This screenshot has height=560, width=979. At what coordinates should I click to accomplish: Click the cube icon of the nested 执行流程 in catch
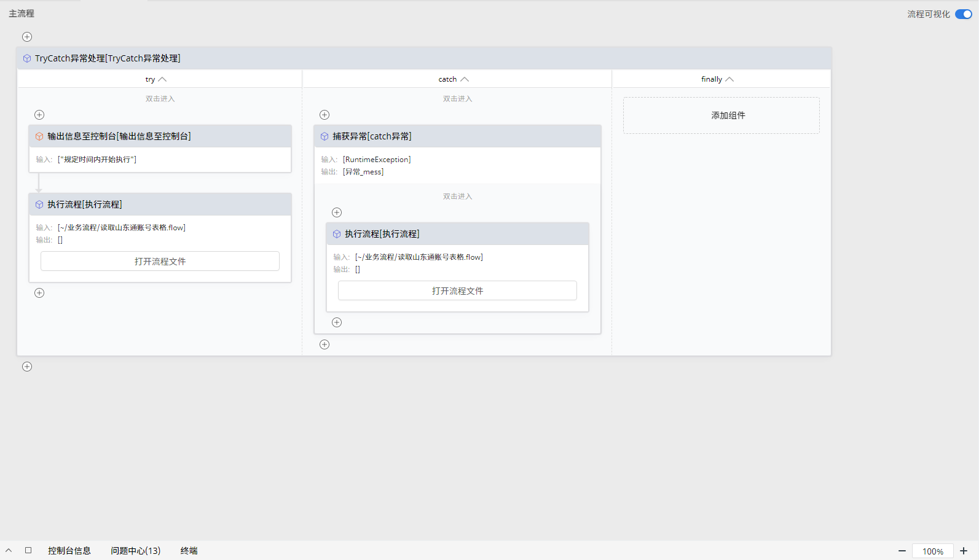pyautogui.click(x=337, y=234)
